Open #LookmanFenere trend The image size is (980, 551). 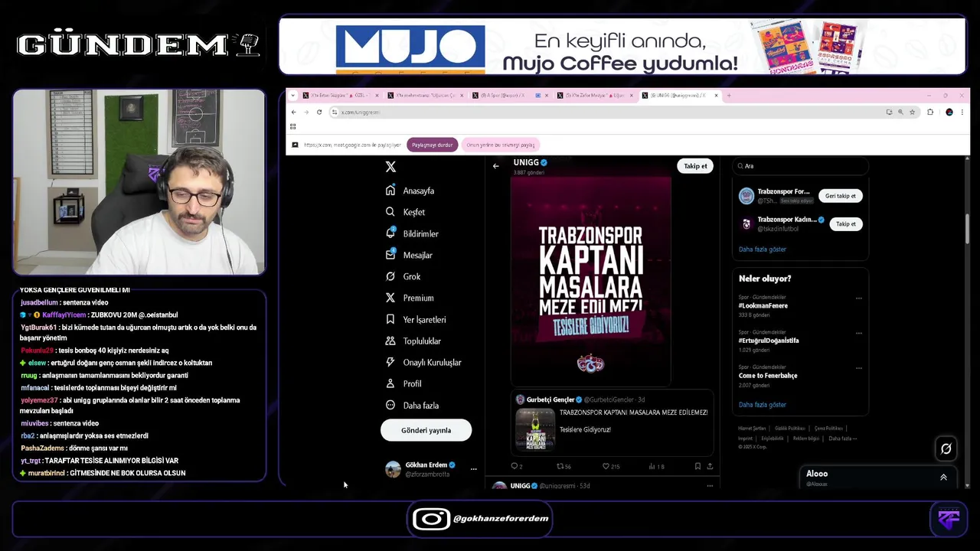pos(763,306)
